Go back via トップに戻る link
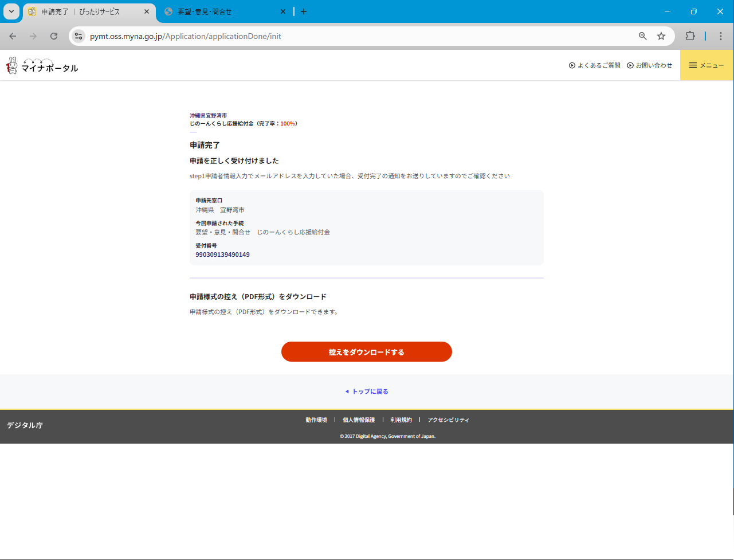Screen dimensions: 734x560 (x=367, y=391)
